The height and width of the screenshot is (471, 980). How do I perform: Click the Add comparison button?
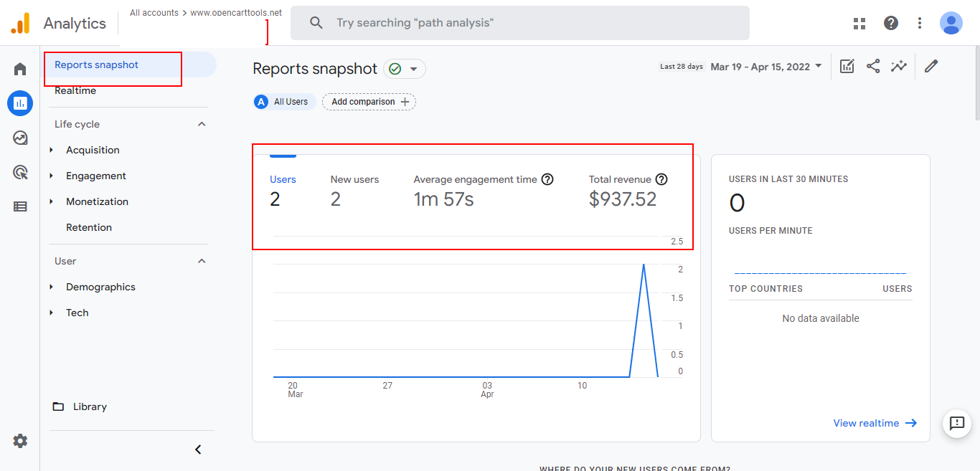(x=369, y=102)
